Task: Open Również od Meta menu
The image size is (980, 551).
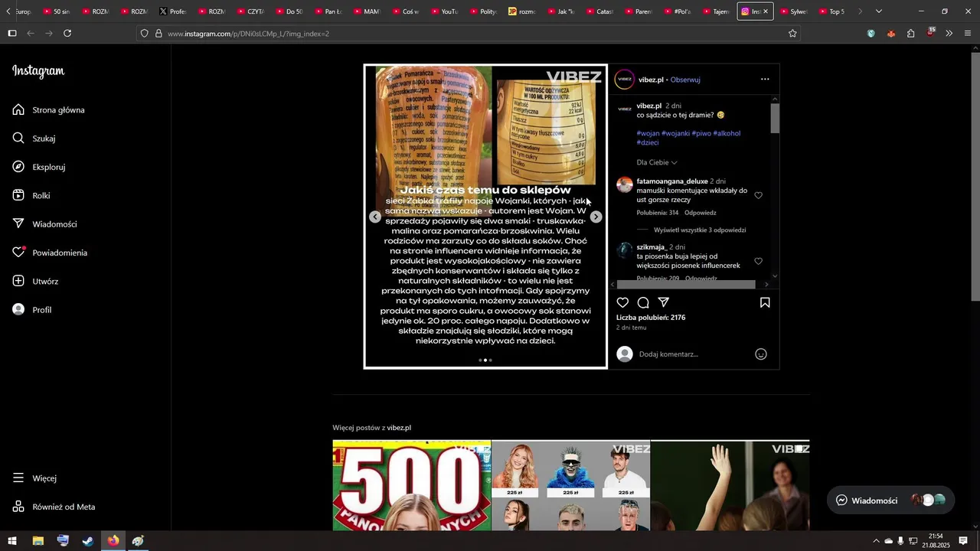Action: pos(54,507)
